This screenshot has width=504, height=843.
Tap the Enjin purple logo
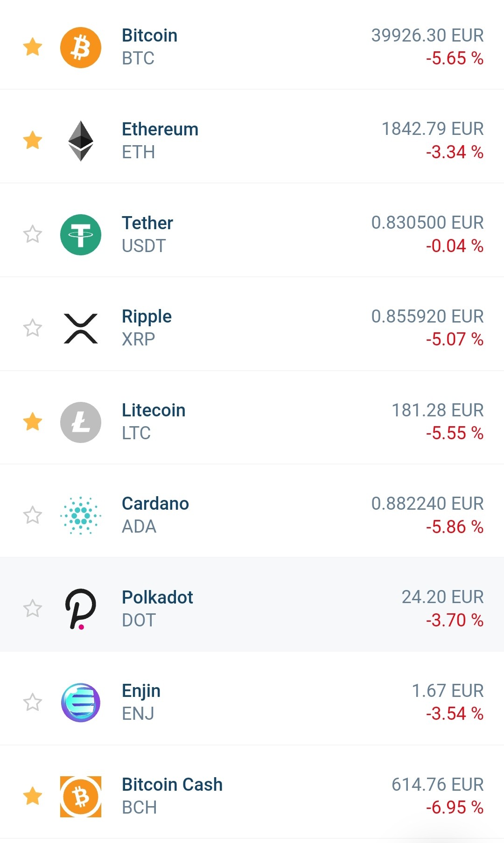point(81,702)
